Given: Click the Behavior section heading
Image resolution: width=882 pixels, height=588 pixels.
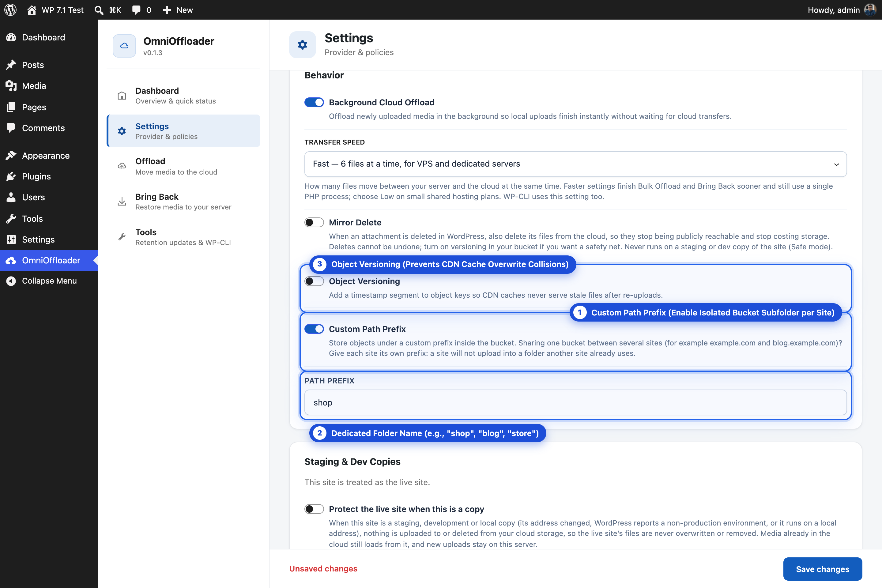Looking at the screenshot, I should [x=324, y=75].
